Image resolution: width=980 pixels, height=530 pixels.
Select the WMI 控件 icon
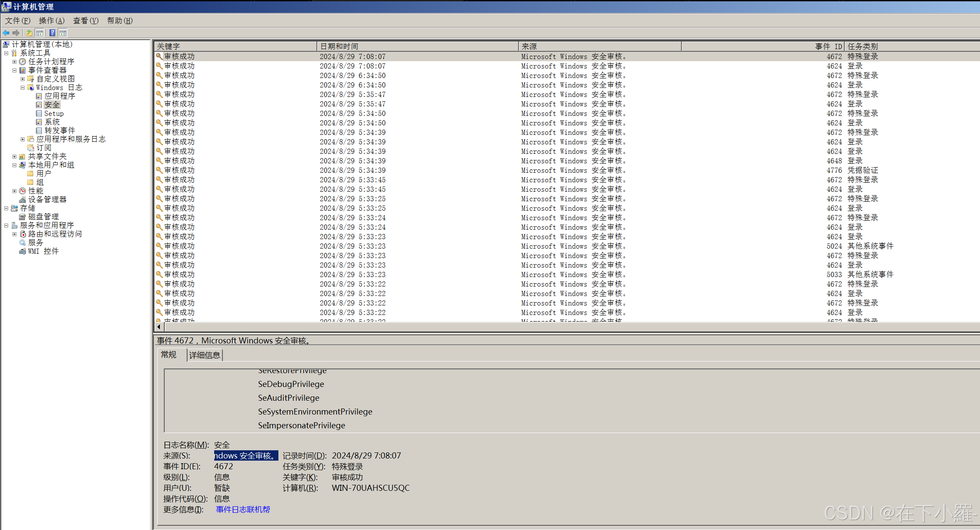click(x=22, y=251)
